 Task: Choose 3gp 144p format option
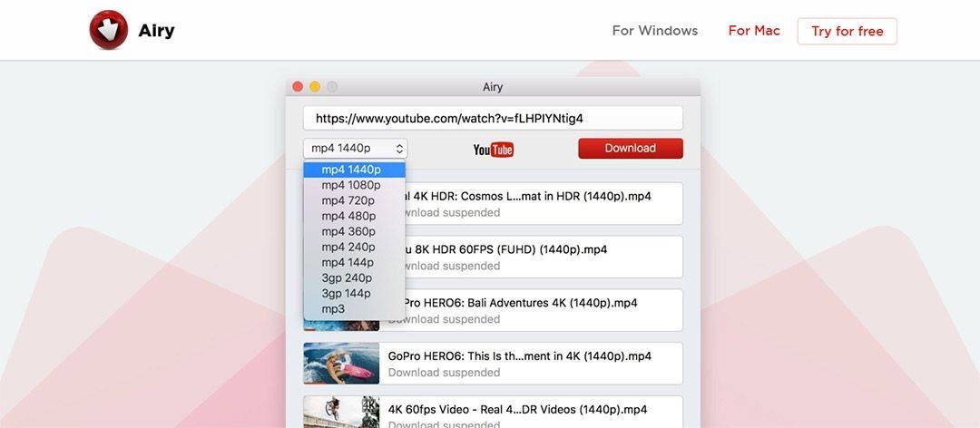click(355, 293)
